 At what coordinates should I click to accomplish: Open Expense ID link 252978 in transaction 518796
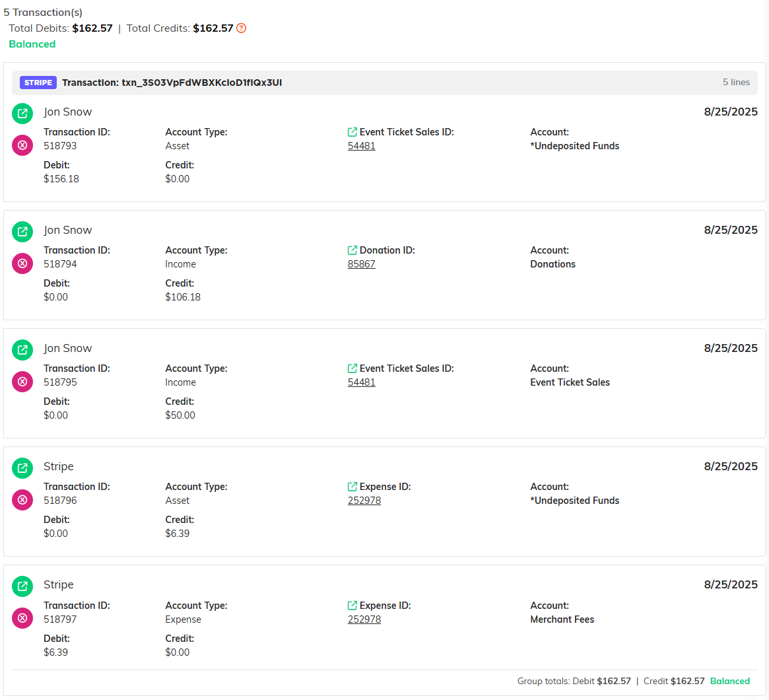[x=364, y=501]
